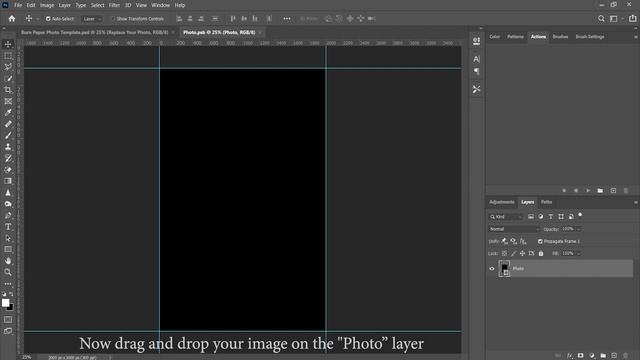
Task: Open the Fill slider dropdown arrow
Action: point(579,253)
